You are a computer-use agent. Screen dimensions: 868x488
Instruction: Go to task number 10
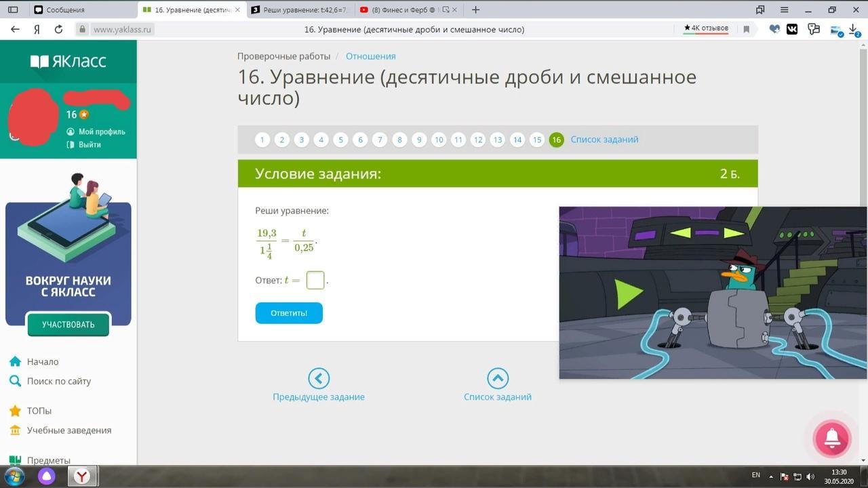click(x=439, y=140)
